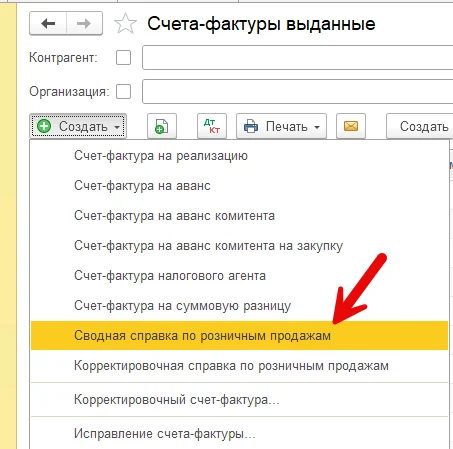Send by email envelope icon
The image size is (453, 449).
[351, 126]
